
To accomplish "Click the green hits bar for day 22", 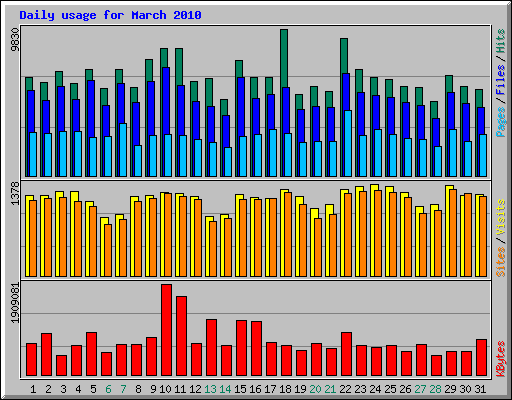I will [x=344, y=56].
